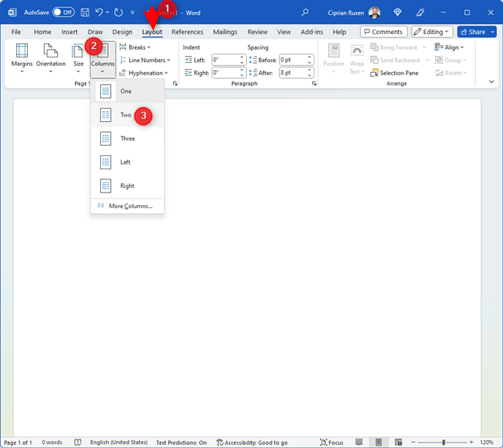Screen dimensions: 503x448
Task: Collapse the ribbon with chevron
Action: pyautogui.click(x=491, y=82)
